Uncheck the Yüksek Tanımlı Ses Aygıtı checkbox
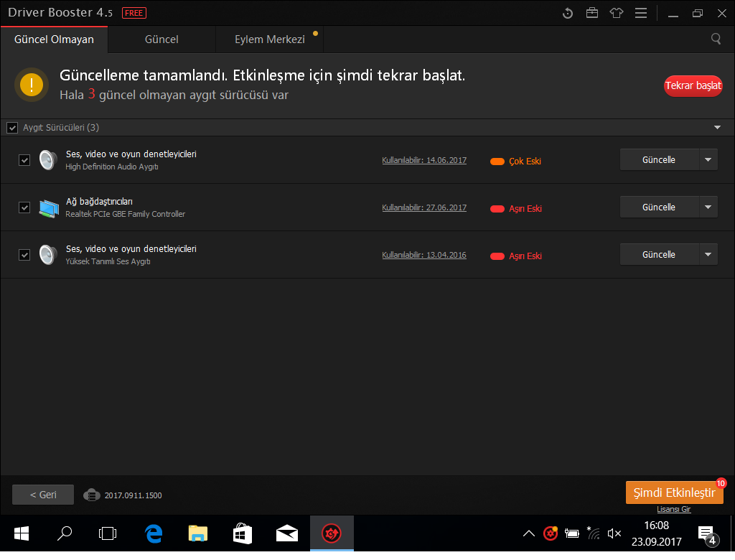Screen dimensions: 735x560 pos(24,255)
